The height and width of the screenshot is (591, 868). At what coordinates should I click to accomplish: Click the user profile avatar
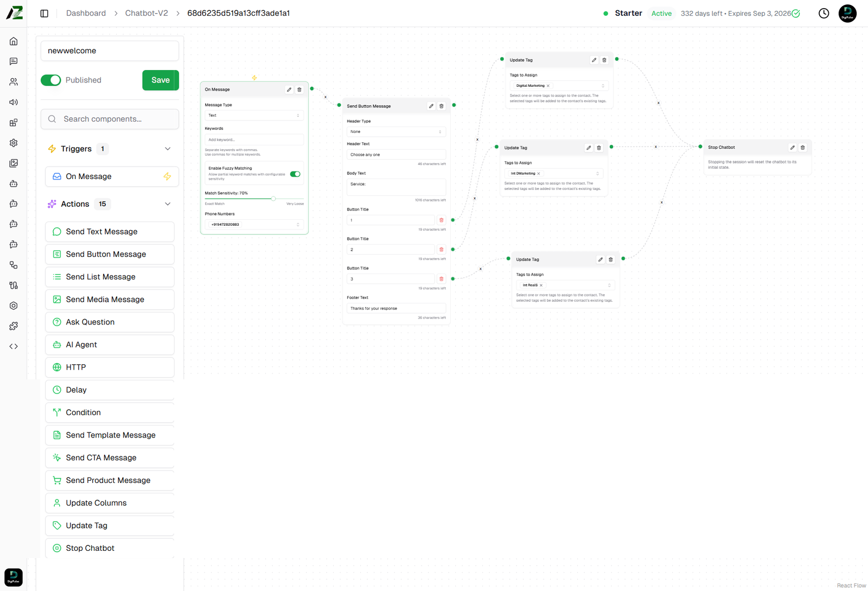tap(847, 14)
